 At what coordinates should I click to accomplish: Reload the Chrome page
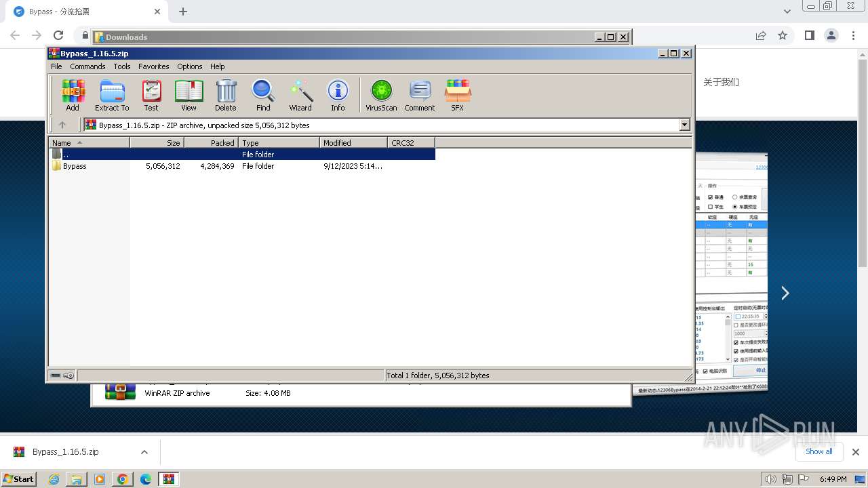pyautogui.click(x=58, y=35)
